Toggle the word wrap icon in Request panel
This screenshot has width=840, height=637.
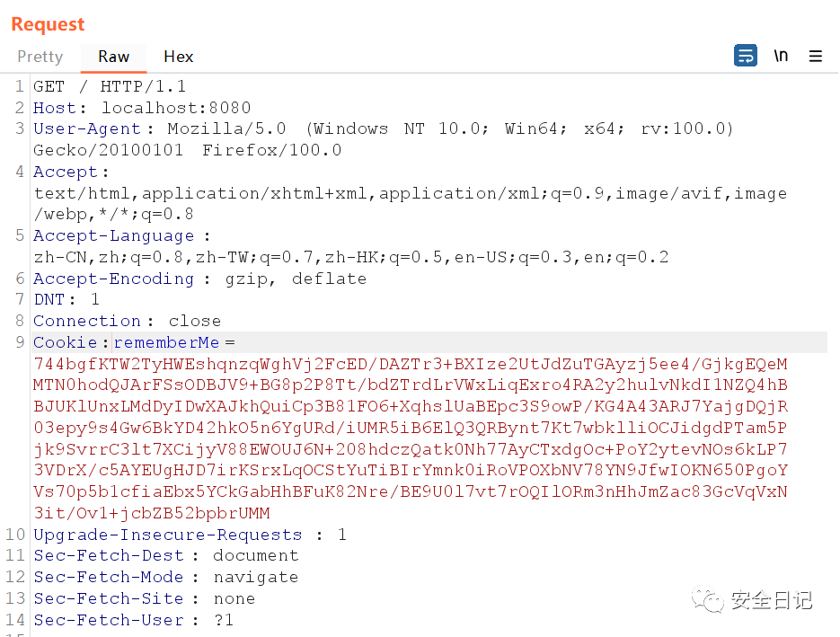[x=745, y=56]
